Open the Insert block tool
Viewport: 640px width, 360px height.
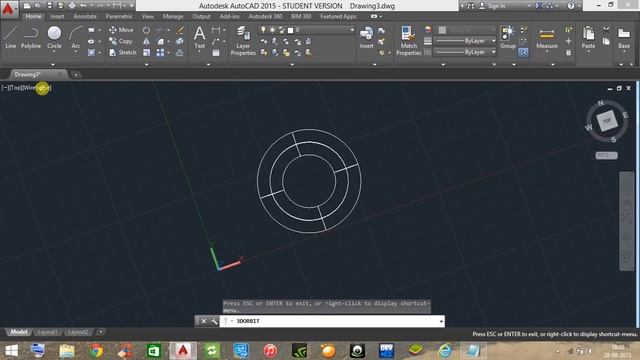[x=366, y=37]
